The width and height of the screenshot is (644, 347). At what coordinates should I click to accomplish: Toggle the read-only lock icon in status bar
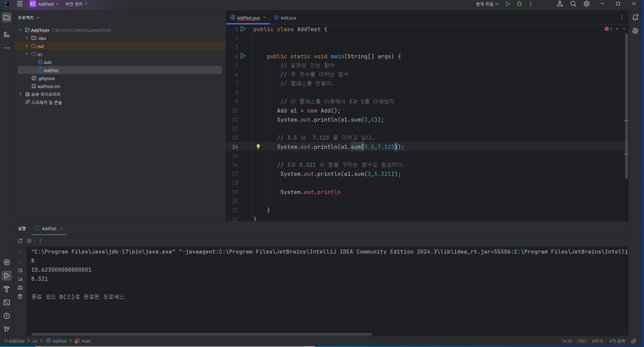click(x=634, y=341)
